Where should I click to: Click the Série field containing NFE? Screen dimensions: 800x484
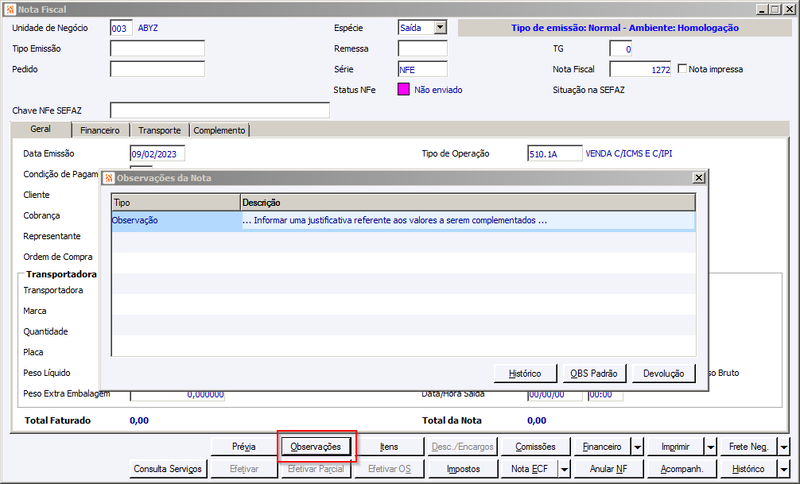[422, 69]
